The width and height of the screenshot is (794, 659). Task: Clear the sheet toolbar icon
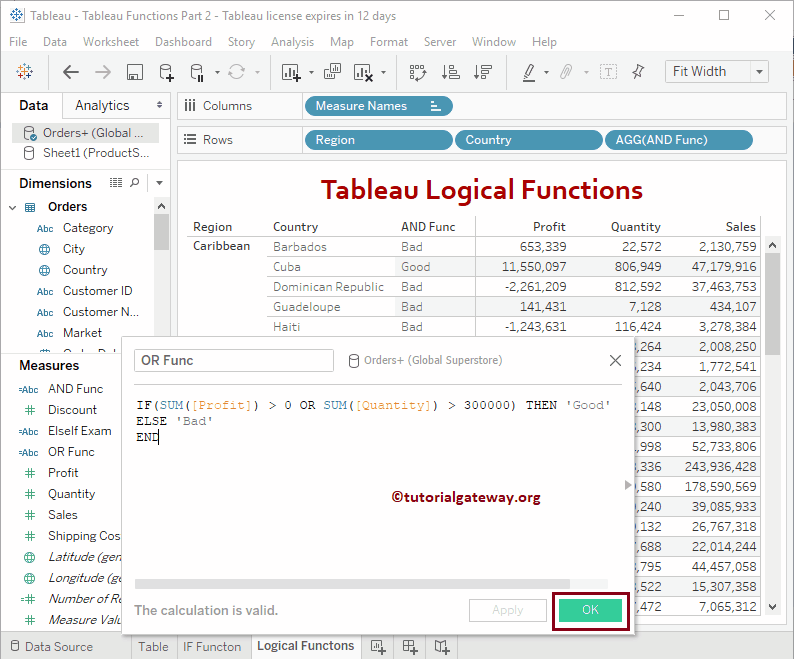(x=363, y=72)
